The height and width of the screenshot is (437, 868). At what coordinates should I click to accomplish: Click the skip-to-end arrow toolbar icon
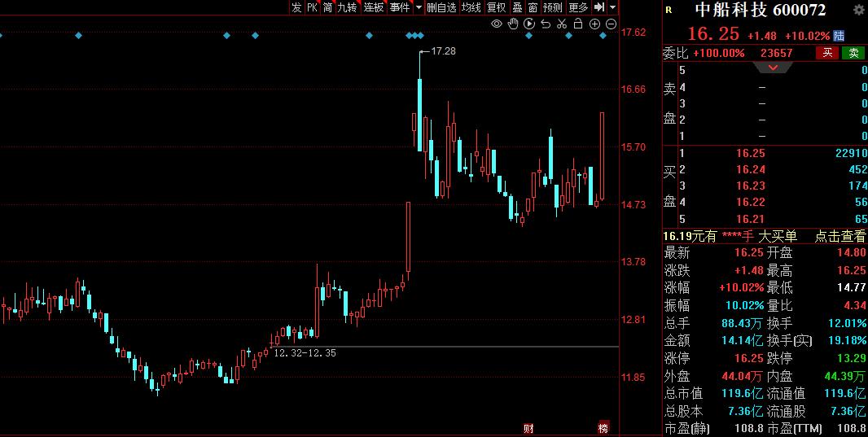(x=598, y=7)
